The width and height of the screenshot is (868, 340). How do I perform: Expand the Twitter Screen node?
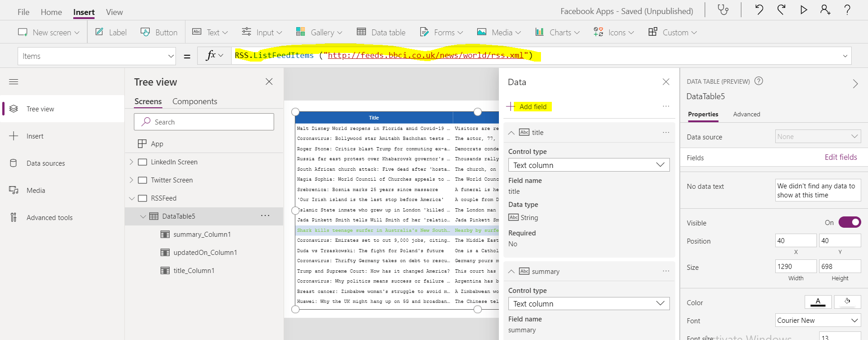tap(132, 180)
